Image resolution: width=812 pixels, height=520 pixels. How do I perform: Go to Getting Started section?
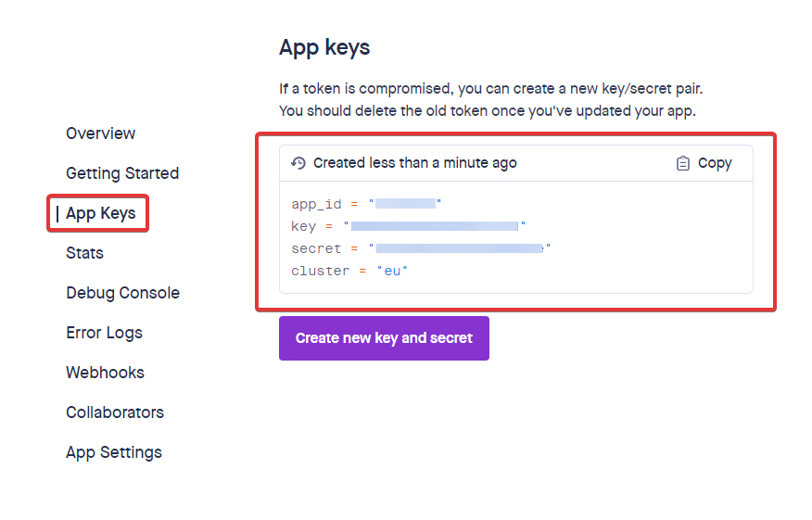[x=122, y=173]
